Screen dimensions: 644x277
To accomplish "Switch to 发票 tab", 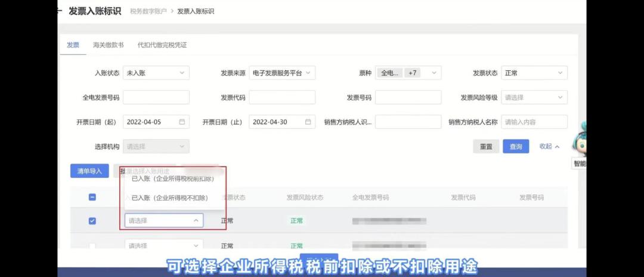I will pos(73,45).
